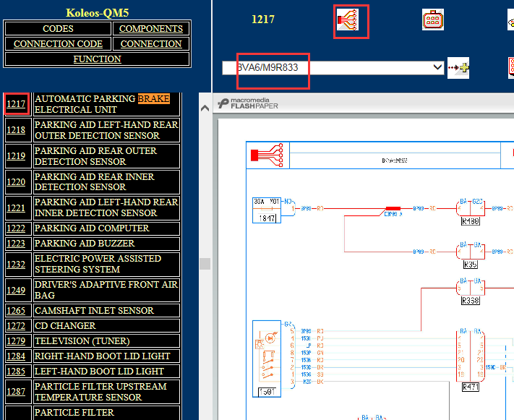Click the R358 connector label
This screenshot has height=420, width=514.
pyautogui.click(x=471, y=301)
